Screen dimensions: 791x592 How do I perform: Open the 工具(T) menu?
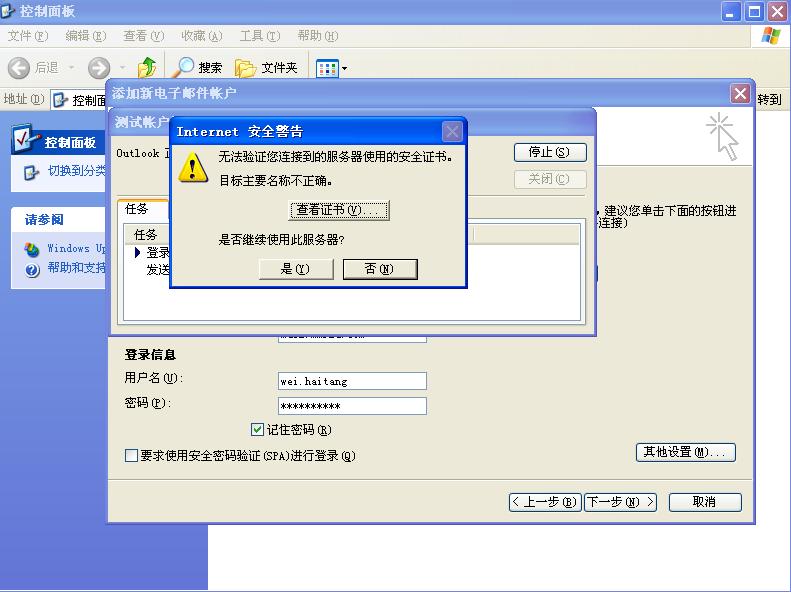click(x=258, y=36)
